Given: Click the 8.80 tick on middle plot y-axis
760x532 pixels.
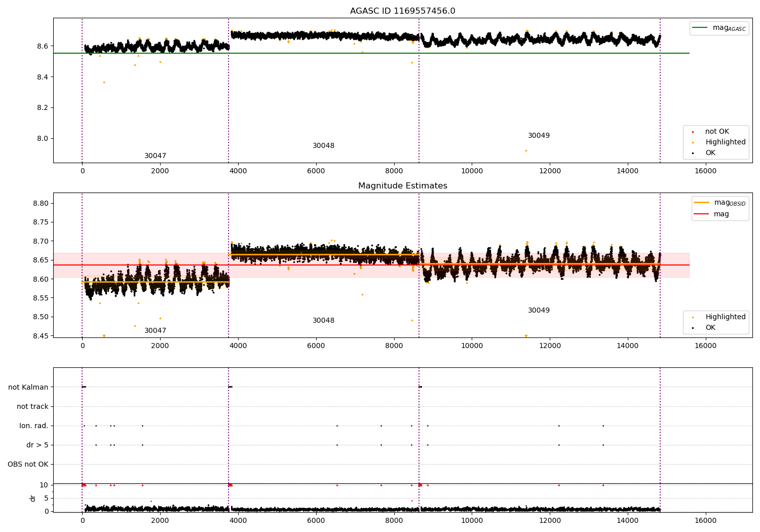Looking at the screenshot, I should coord(40,204).
